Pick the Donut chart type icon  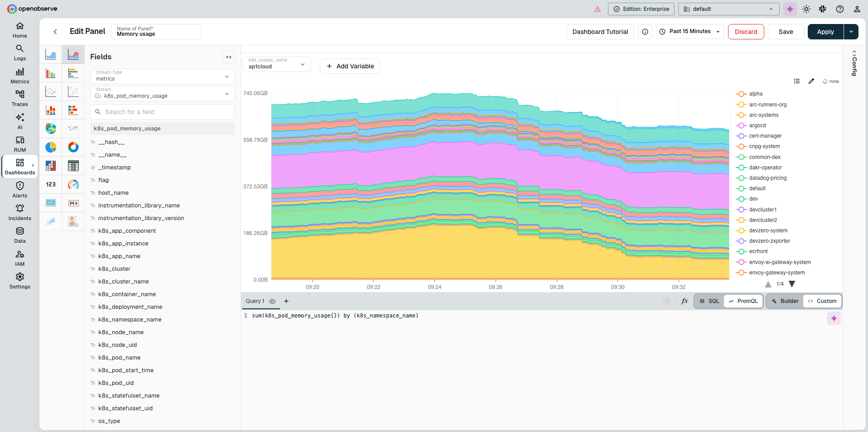click(x=73, y=147)
